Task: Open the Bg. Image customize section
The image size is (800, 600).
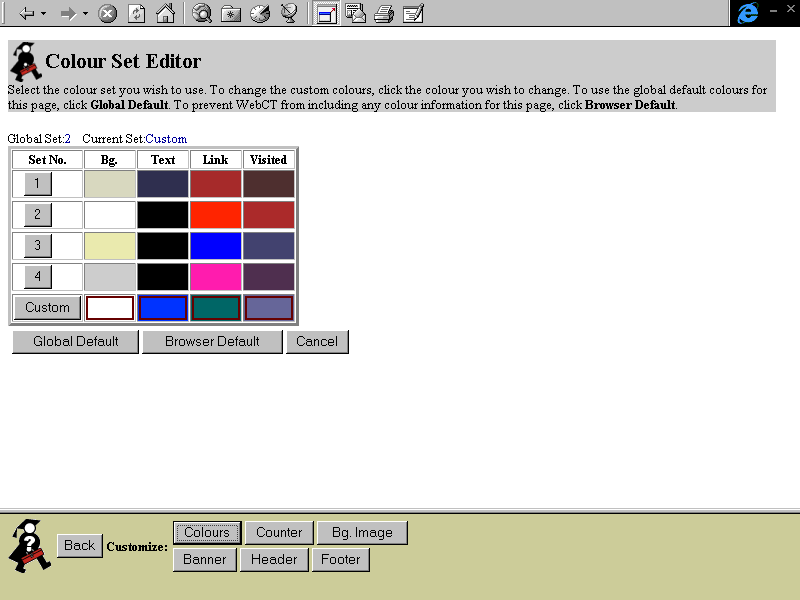Action: (362, 532)
